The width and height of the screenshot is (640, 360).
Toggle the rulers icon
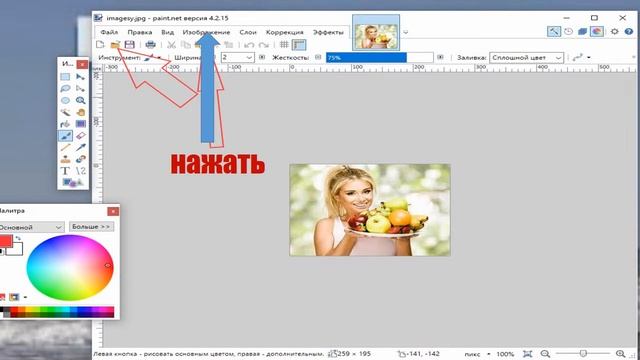click(x=299, y=44)
